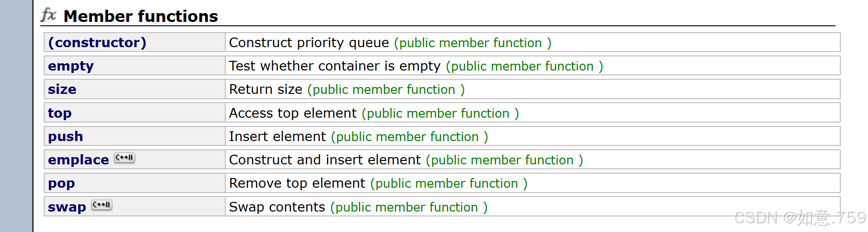Click the Member functions heading
This screenshot has height=232, width=868.
coord(141,16)
